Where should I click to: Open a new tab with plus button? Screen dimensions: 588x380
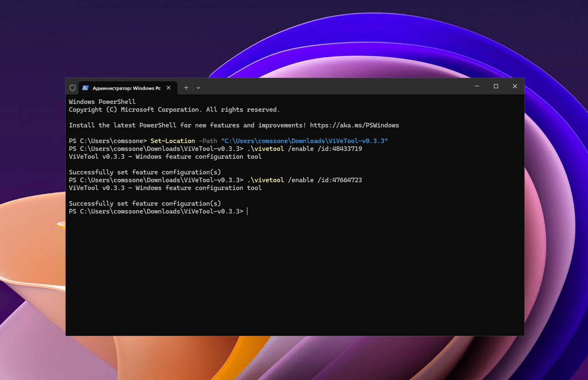point(186,88)
